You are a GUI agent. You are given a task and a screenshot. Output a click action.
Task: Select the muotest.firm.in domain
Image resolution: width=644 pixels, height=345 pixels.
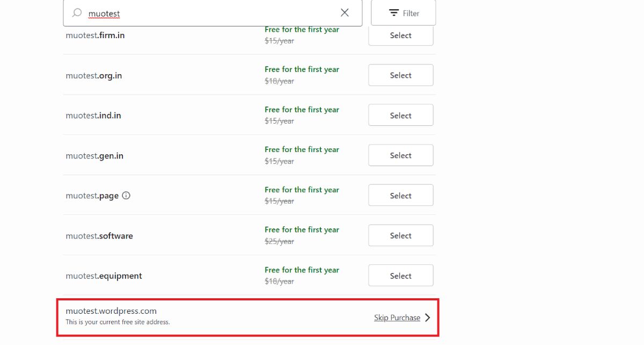400,35
